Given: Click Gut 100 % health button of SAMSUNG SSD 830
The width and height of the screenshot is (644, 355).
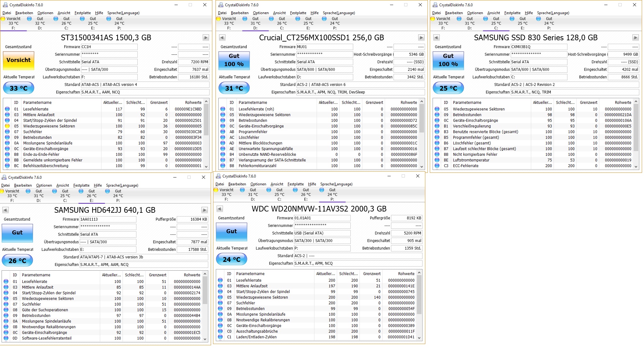Looking at the screenshot, I should (448, 60).
